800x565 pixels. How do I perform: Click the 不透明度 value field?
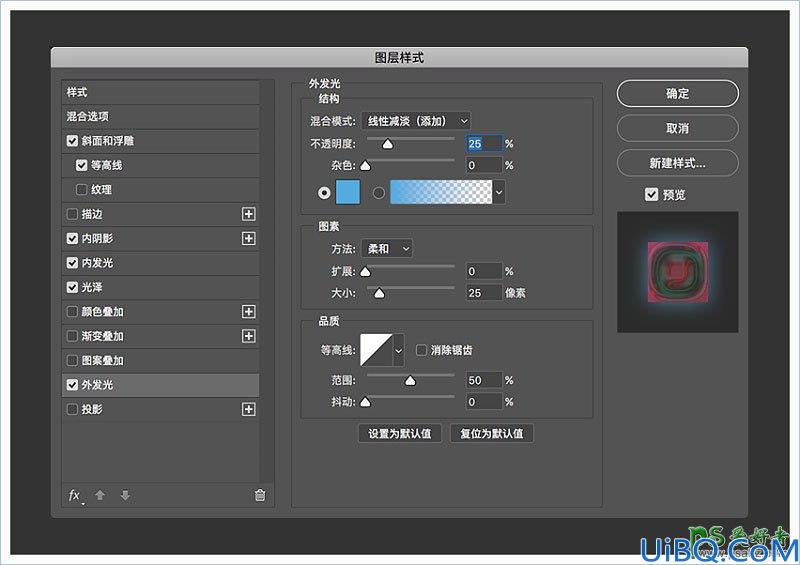(x=484, y=143)
